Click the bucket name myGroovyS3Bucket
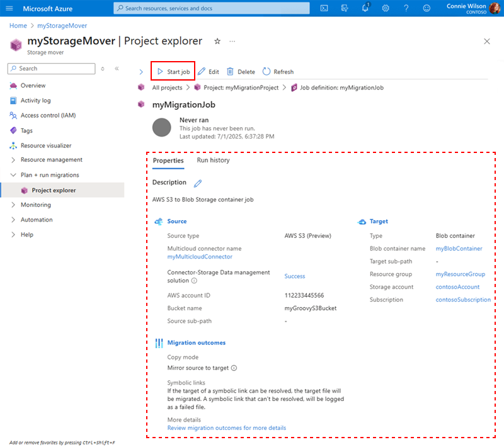This screenshot has width=504, height=447. (310, 308)
